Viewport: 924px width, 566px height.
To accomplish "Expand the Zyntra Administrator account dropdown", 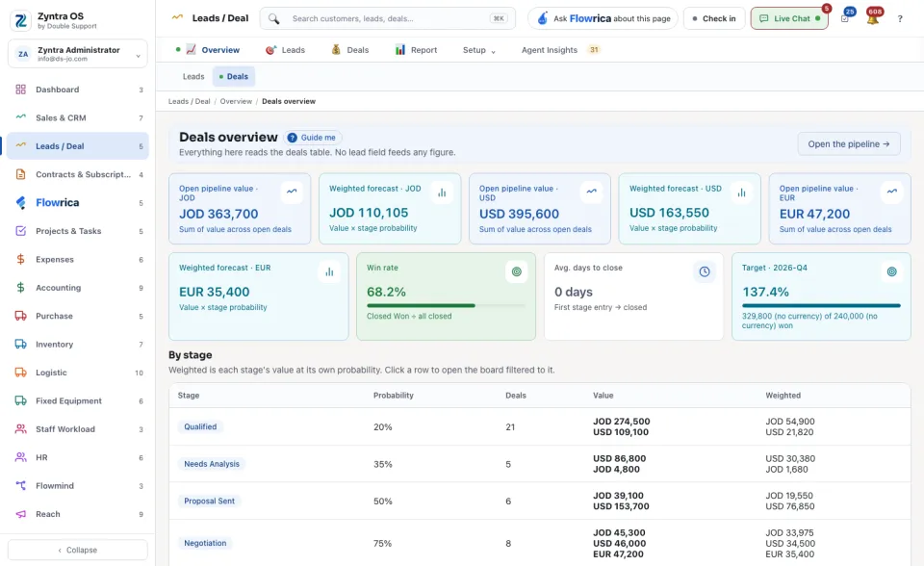I will [x=78, y=54].
